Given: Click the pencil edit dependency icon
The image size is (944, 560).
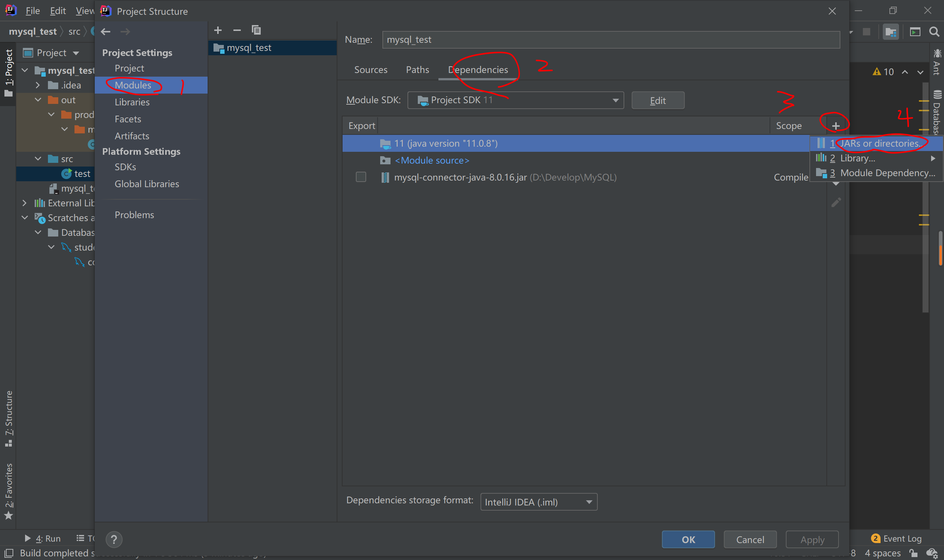Looking at the screenshot, I should tap(836, 203).
